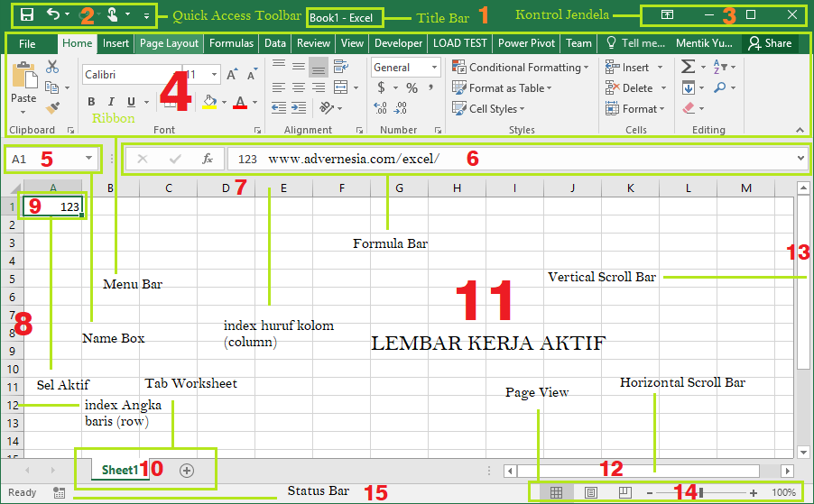Viewport: 814px width, 504px height.
Task: Toggle Underline formatting
Action: pos(132,102)
